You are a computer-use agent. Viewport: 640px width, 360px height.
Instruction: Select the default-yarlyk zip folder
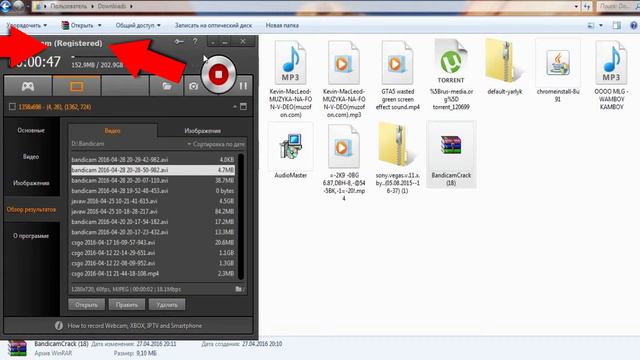click(504, 67)
